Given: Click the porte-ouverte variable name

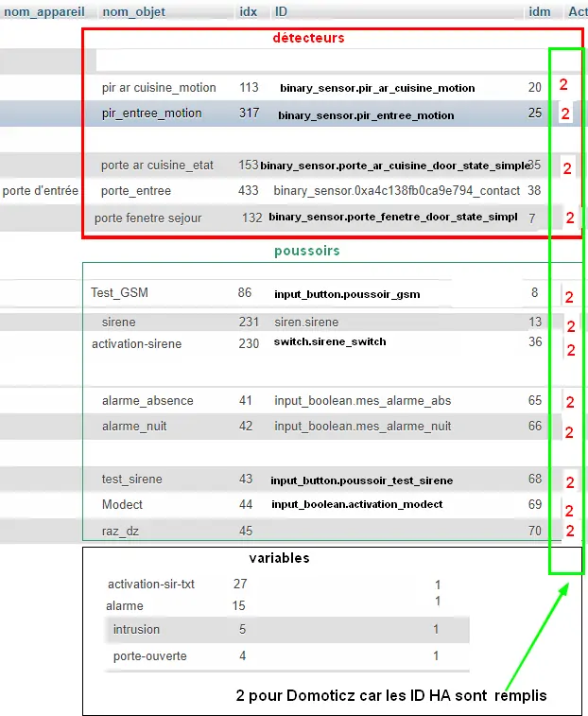Looking at the screenshot, I should click(x=150, y=656).
